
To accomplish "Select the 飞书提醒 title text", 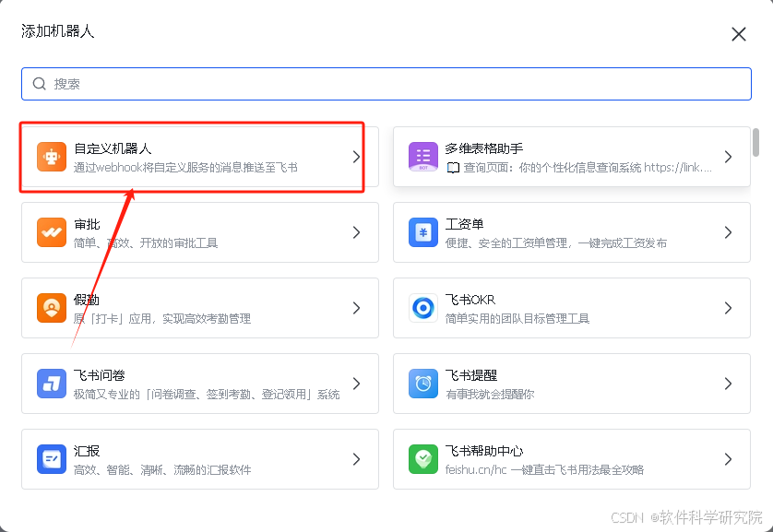I will click(471, 376).
